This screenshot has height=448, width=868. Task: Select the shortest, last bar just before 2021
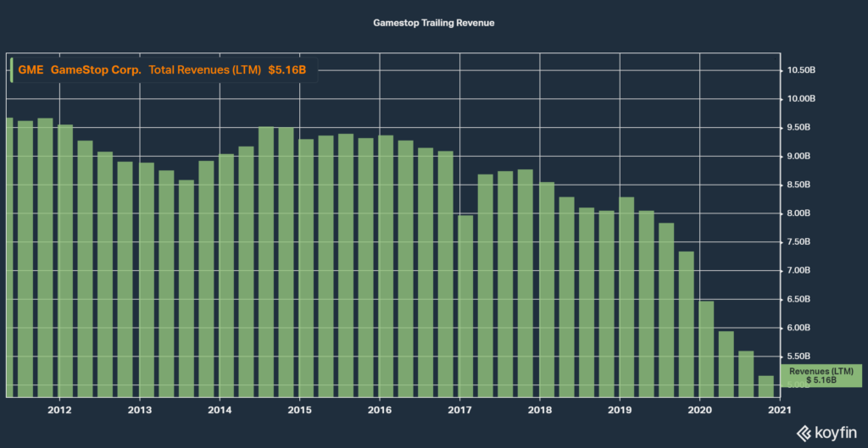click(x=766, y=387)
